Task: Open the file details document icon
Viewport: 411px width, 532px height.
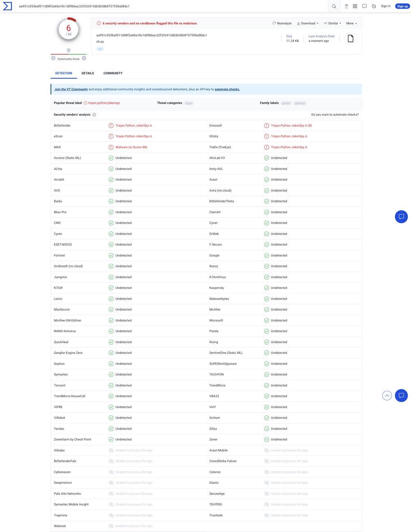Action: pyautogui.click(x=350, y=38)
